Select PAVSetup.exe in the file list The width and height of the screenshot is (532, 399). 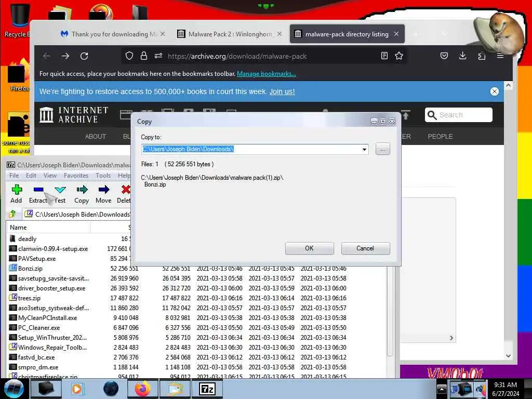(37, 259)
